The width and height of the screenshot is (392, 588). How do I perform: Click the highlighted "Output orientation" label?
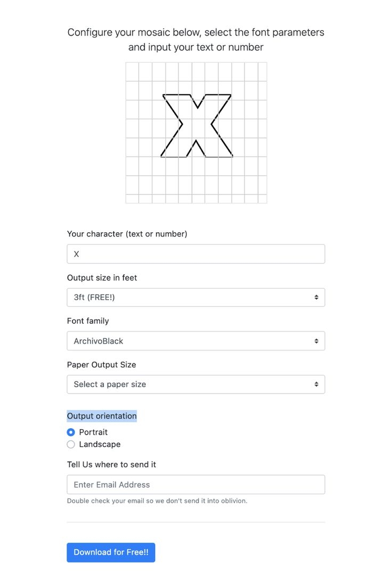coord(102,416)
